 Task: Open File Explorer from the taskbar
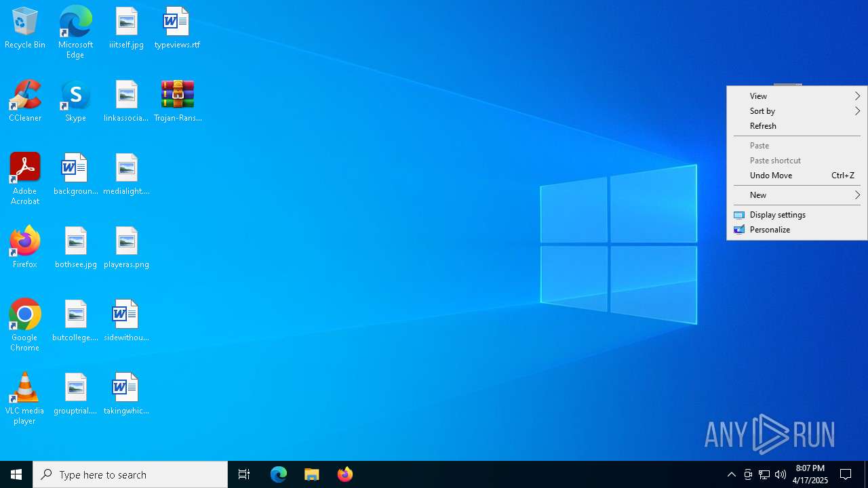tap(312, 474)
